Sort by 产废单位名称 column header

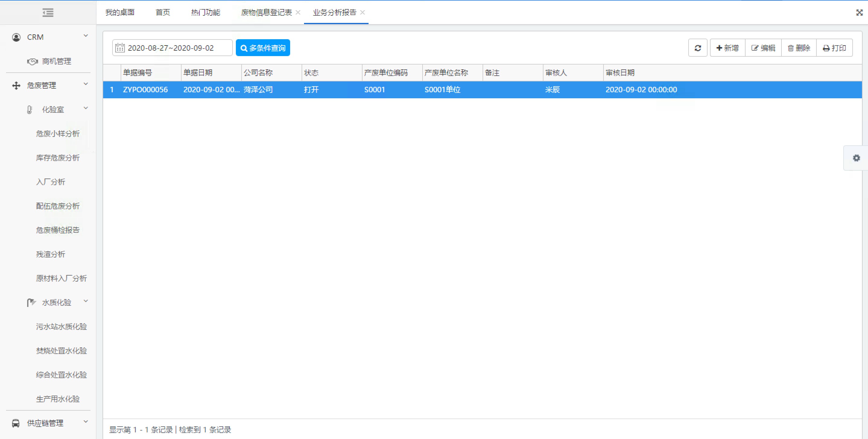[x=452, y=73]
